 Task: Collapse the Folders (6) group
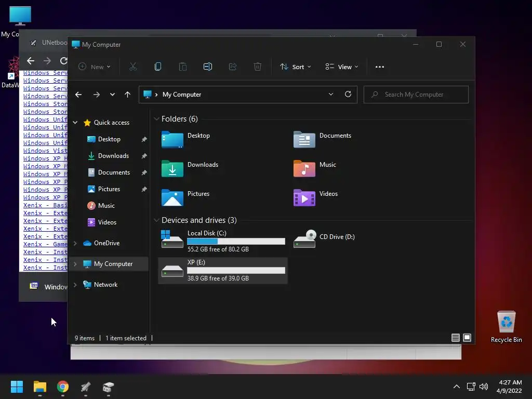click(x=156, y=119)
